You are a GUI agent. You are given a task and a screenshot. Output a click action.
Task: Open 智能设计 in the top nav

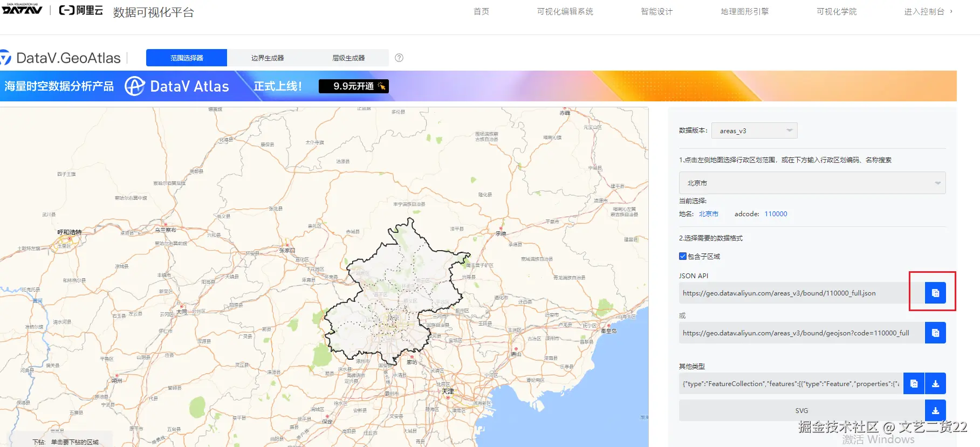click(x=656, y=11)
